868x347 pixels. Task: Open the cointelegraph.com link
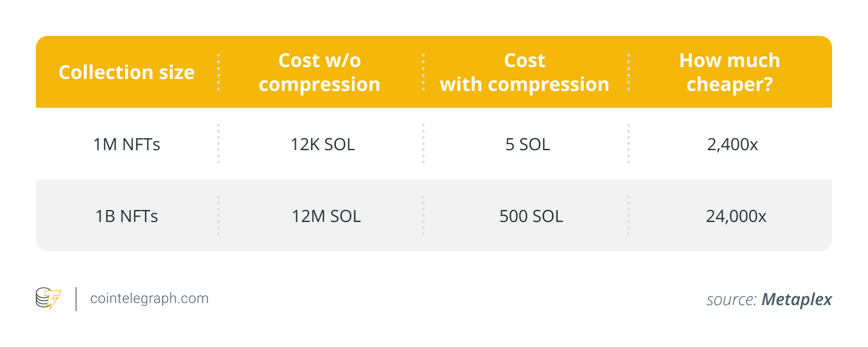(149, 299)
